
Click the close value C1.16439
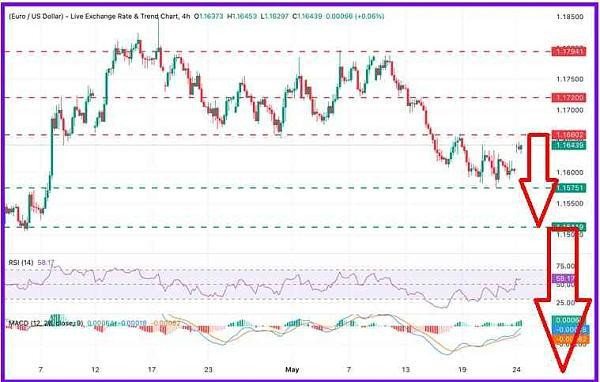tap(307, 16)
